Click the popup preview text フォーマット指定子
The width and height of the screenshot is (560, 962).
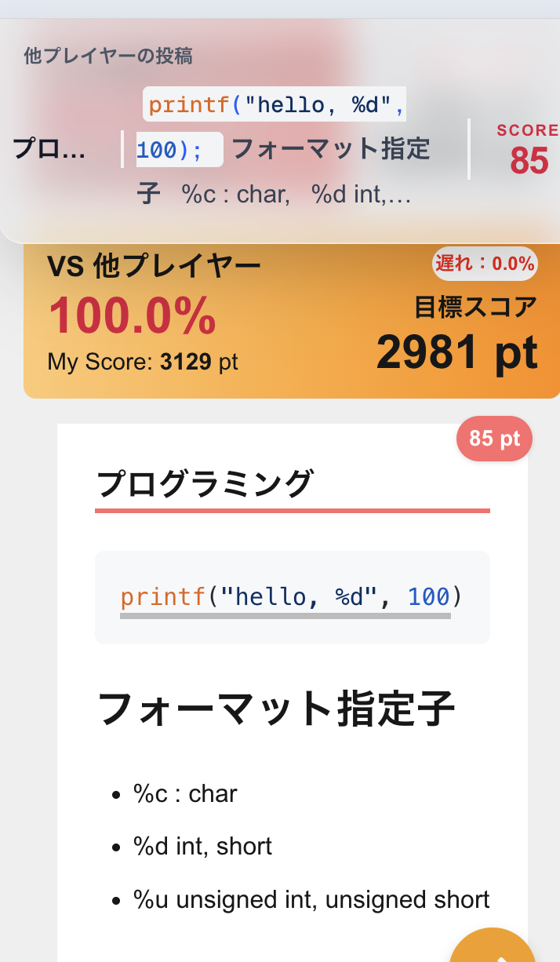[331, 149]
